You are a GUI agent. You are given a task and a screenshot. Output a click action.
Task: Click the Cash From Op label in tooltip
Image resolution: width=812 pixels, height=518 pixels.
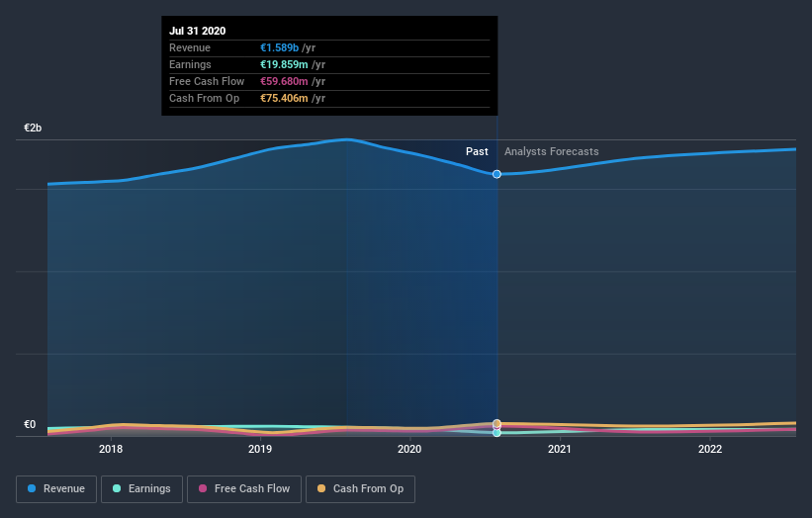tap(204, 98)
